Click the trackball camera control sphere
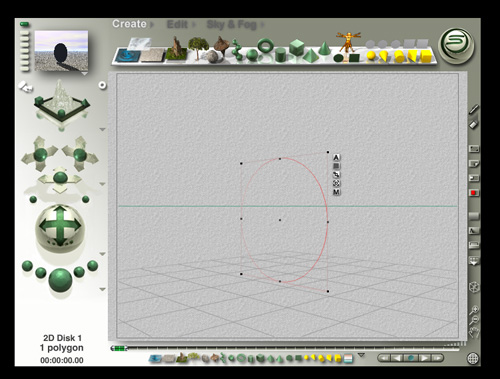 (x=60, y=229)
